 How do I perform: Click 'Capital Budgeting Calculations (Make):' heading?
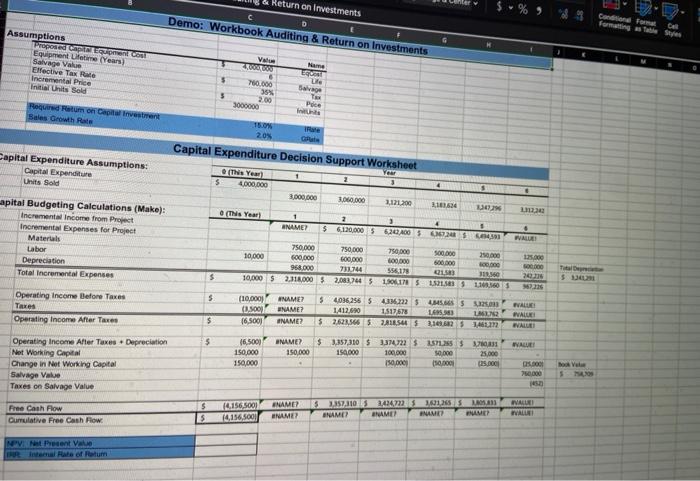pyautogui.click(x=82, y=206)
